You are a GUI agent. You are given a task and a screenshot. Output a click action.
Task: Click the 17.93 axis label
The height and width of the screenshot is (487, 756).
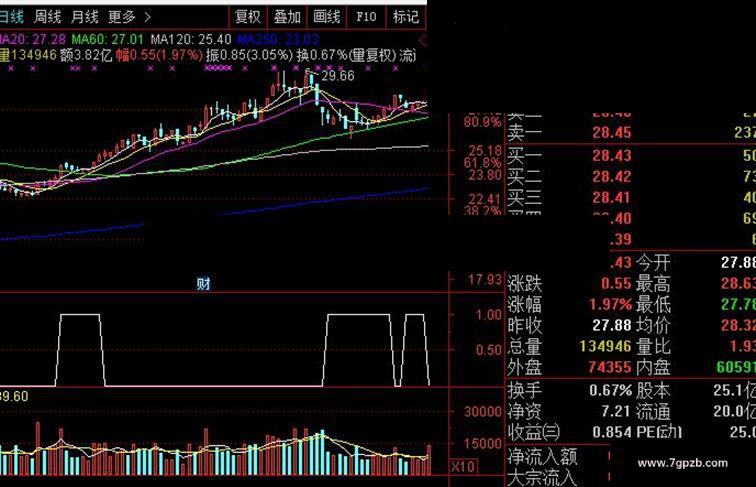485,280
